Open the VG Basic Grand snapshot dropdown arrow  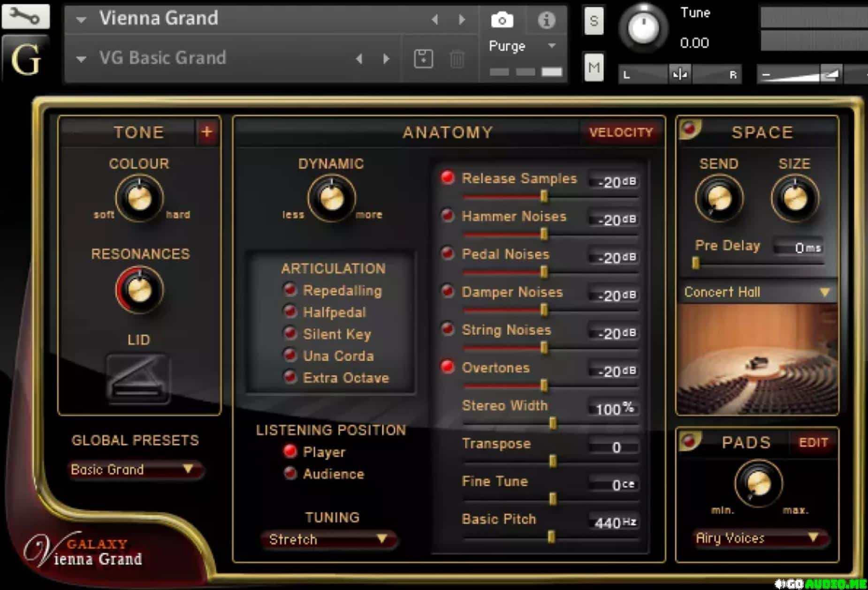[81, 59]
